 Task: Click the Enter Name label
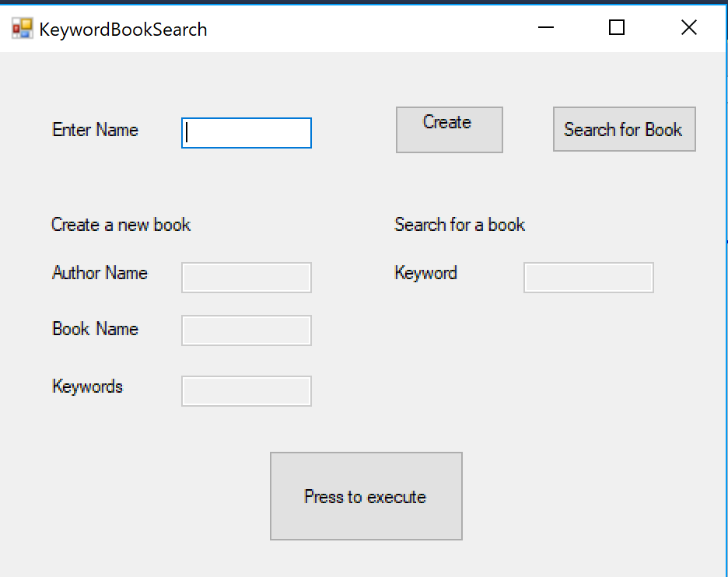pyautogui.click(x=95, y=130)
